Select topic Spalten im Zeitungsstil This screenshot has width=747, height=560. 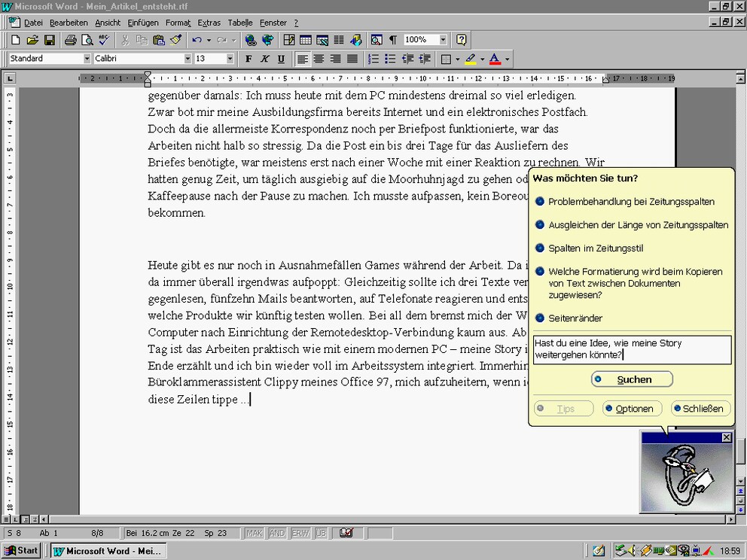590,248
